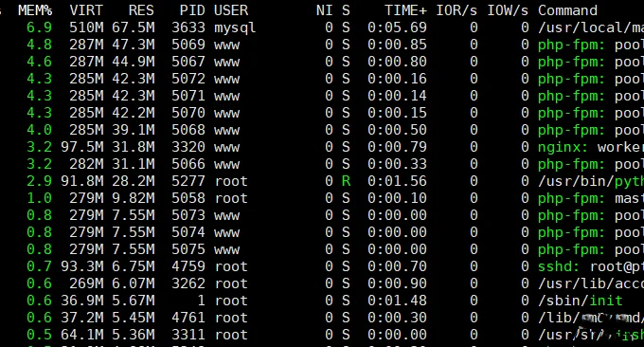The image size is (644, 347).
Task: Select PID 5073 value
Action: [188, 215]
